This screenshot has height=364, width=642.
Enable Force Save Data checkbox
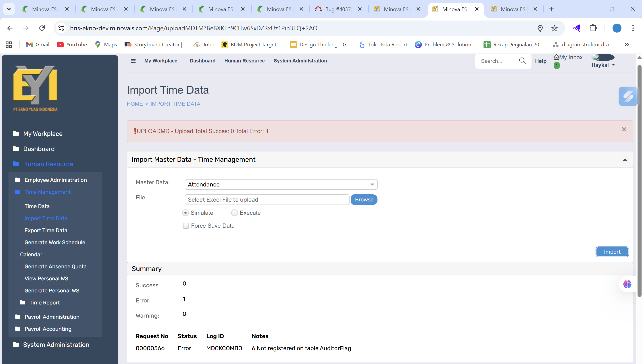[x=186, y=226]
